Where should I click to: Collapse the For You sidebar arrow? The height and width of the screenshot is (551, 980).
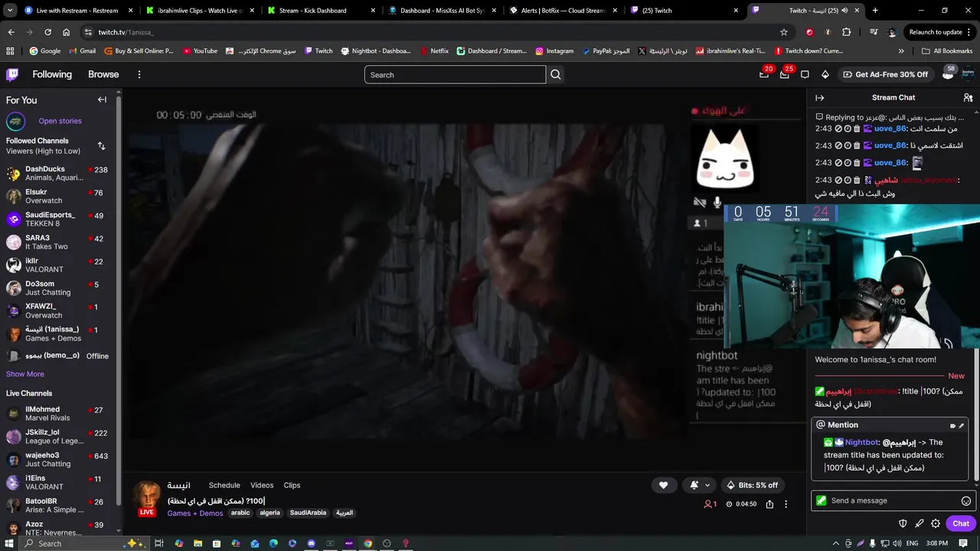tap(102, 99)
